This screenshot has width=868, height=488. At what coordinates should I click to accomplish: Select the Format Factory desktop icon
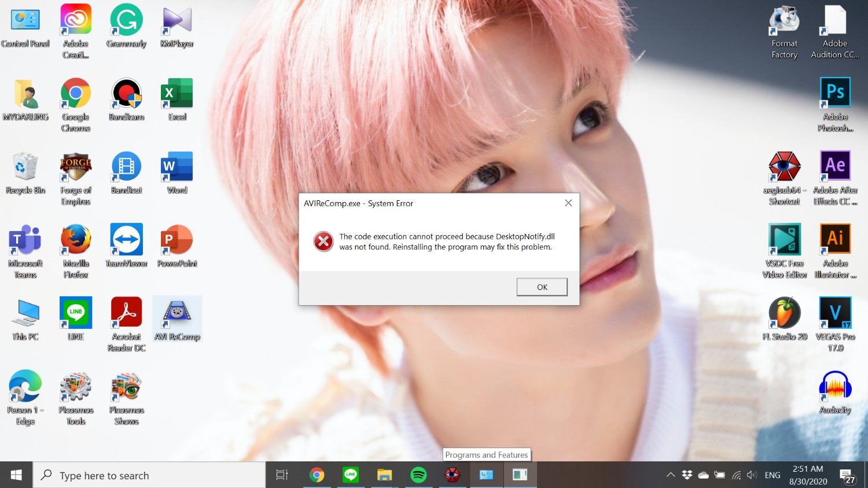coord(785,32)
